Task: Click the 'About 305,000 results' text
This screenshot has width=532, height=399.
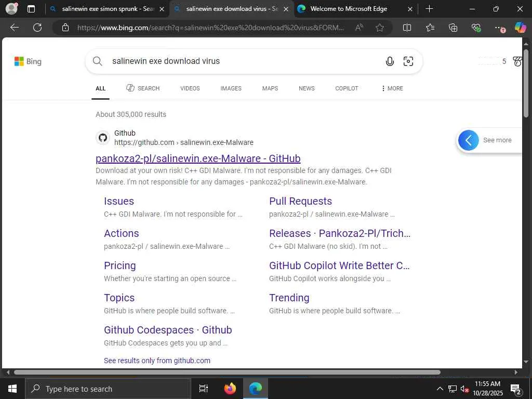Action: click(131, 114)
